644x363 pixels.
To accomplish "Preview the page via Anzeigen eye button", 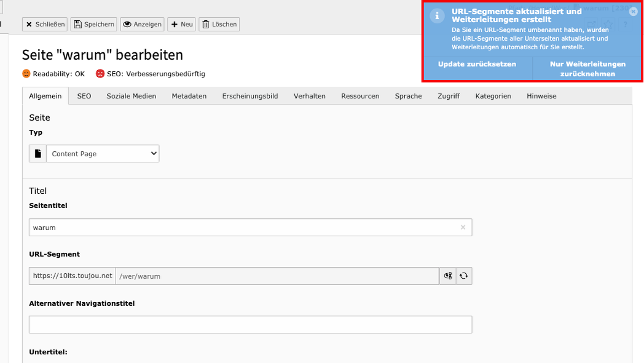I will [x=142, y=24].
